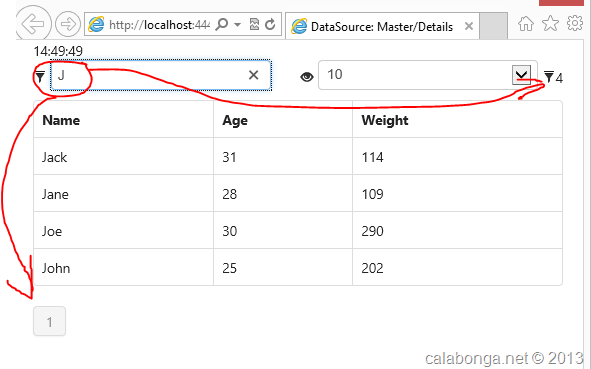Screen dimensions: 591x369
Task: Click the browser Back arrow button
Action: 33,24
